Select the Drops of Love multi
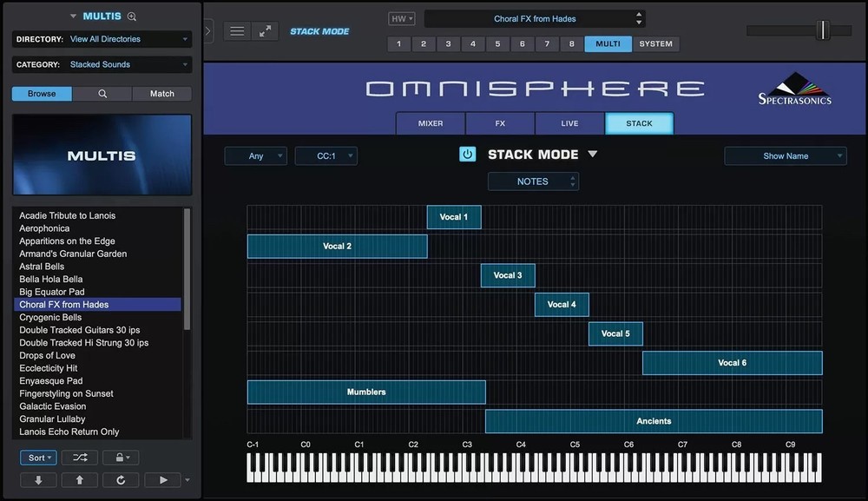This screenshot has height=501, width=868. (97, 355)
